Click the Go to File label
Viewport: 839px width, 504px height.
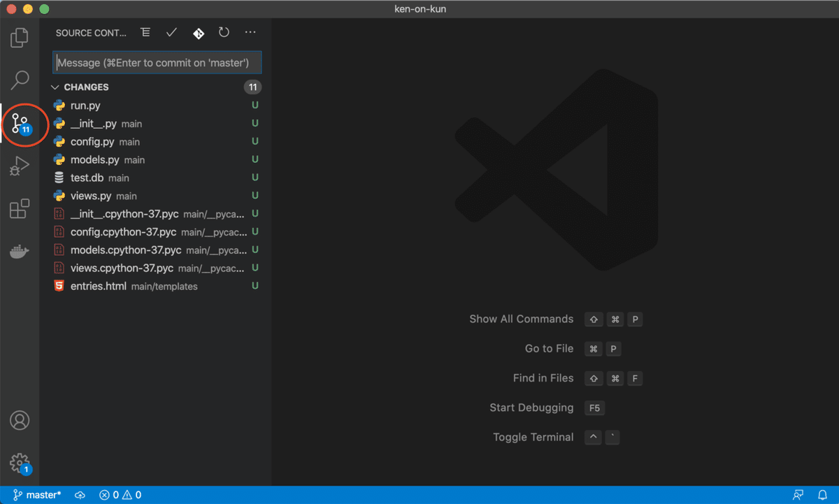[x=549, y=349]
